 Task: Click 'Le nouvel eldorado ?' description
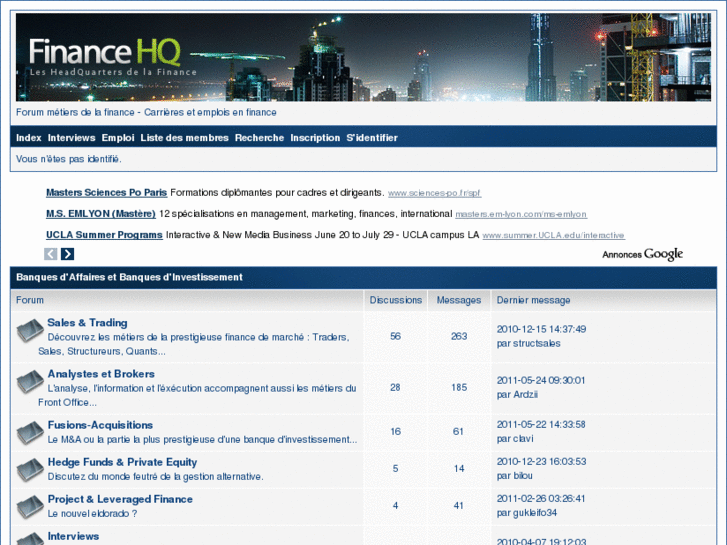(x=92, y=513)
